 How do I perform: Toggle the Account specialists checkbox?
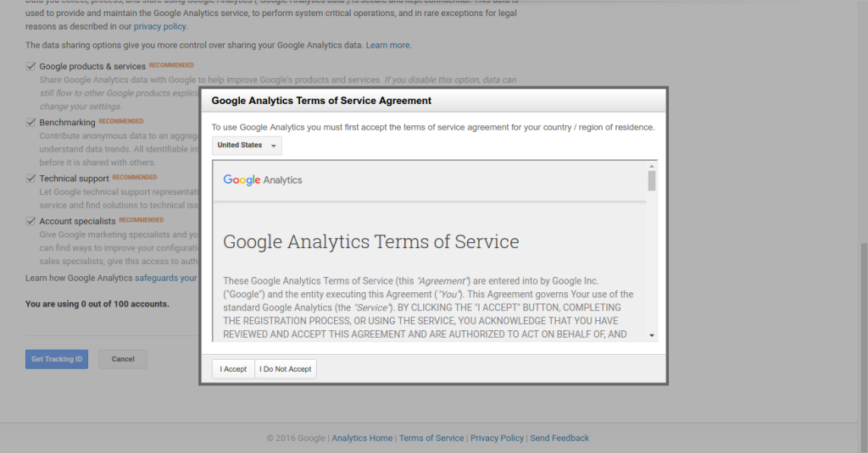tap(31, 221)
